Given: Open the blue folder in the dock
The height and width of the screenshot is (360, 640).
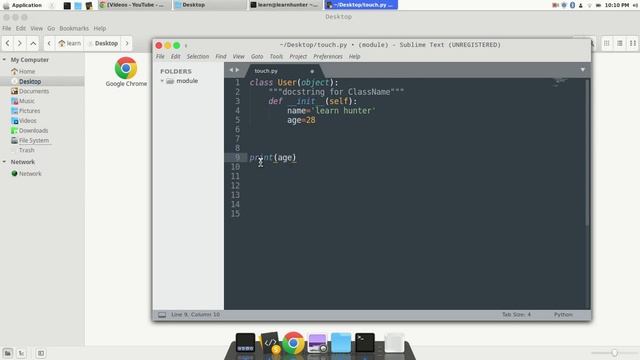Looking at the screenshot, I should [341, 343].
